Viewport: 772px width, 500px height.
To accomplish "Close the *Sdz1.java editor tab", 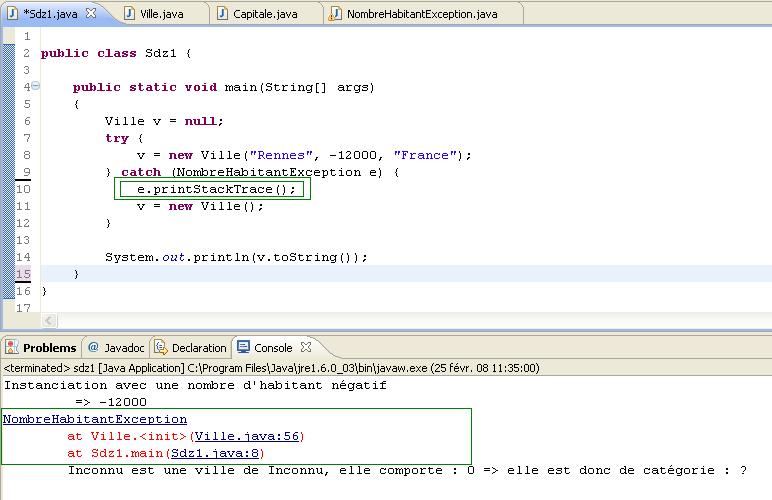I will (x=91, y=14).
